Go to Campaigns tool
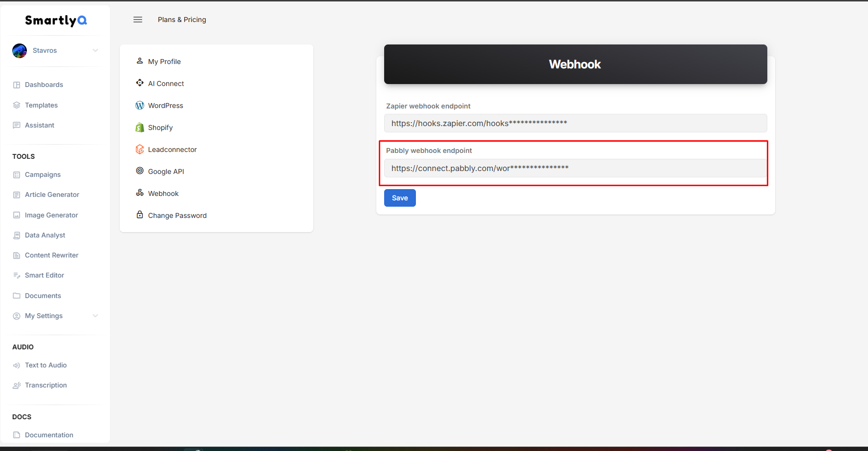 point(43,174)
